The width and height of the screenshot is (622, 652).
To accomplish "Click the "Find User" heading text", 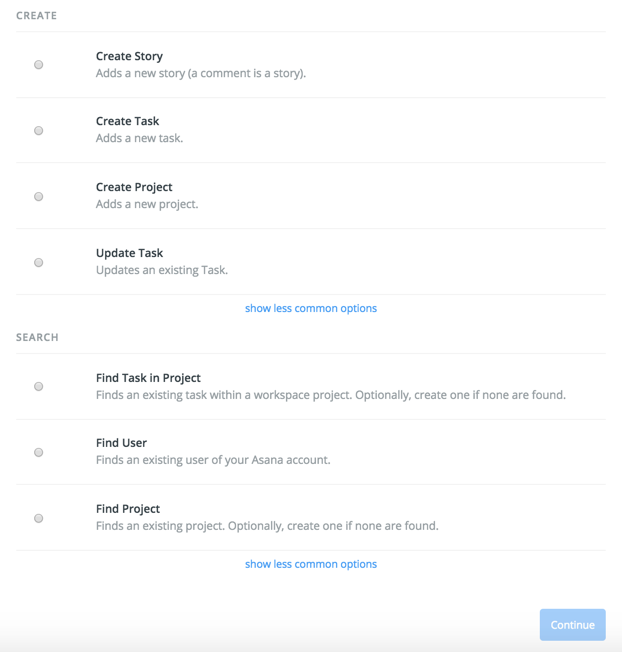I will [x=121, y=443].
